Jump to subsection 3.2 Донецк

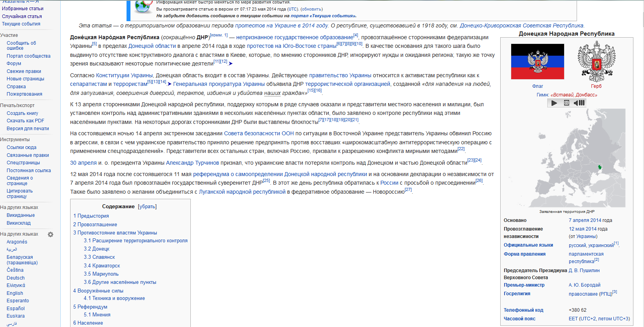click(x=96, y=249)
